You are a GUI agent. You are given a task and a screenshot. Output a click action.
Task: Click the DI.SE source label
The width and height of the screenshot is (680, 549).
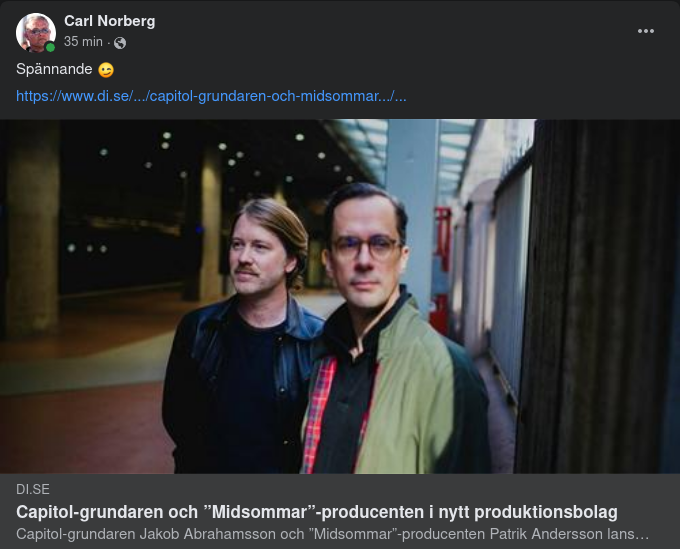coord(33,489)
